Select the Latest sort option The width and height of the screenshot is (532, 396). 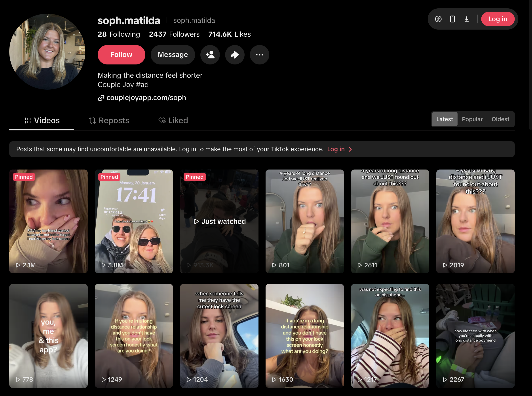(x=445, y=119)
